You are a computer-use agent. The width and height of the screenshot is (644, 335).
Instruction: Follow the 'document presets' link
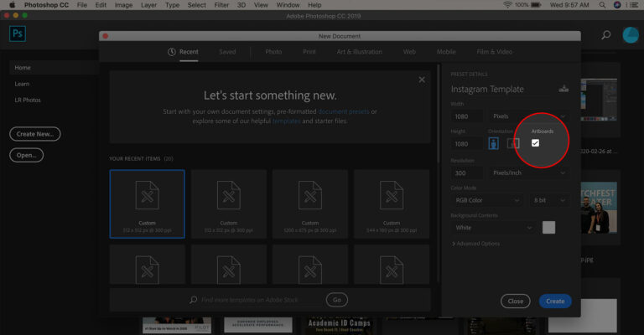point(344,111)
